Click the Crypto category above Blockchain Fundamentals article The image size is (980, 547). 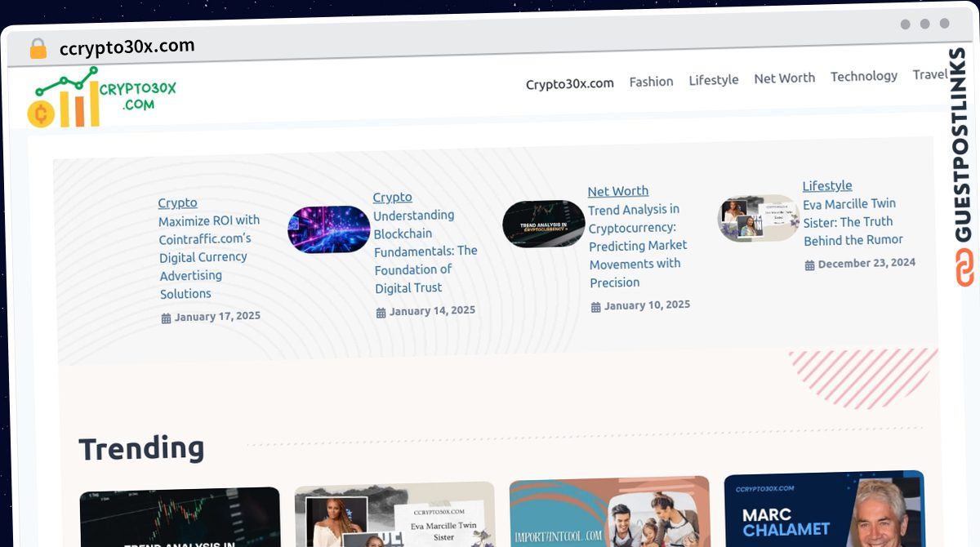coord(393,197)
